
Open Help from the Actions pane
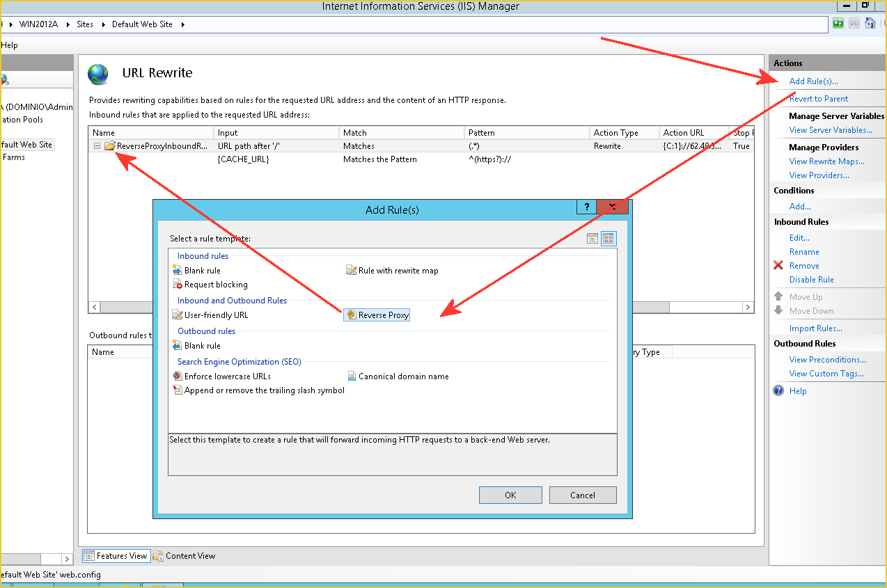(798, 391)
